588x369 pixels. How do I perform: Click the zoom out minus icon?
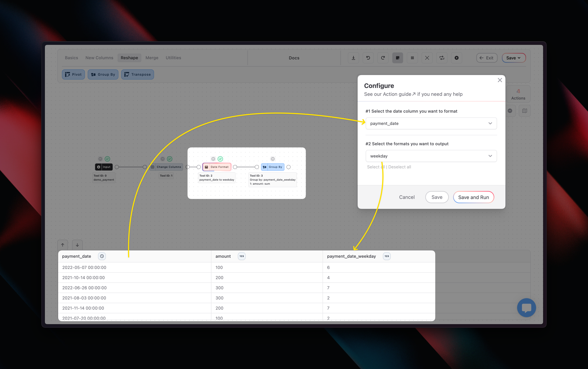pyautogui.click(x=510, y=111)
